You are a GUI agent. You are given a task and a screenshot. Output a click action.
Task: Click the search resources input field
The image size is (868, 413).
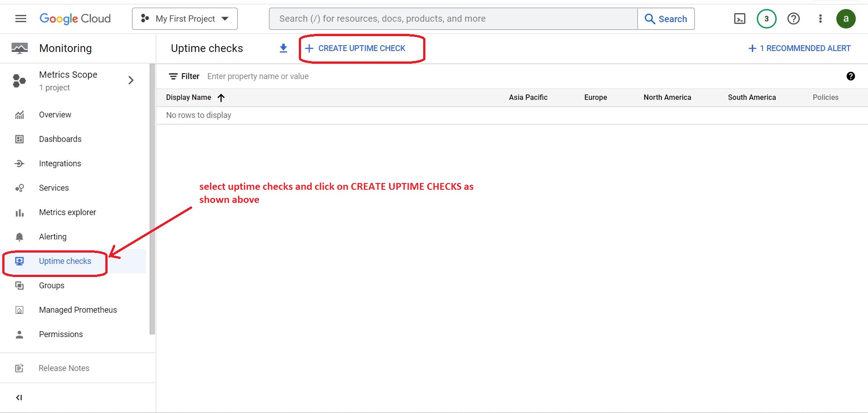click(x=452, y=19)
